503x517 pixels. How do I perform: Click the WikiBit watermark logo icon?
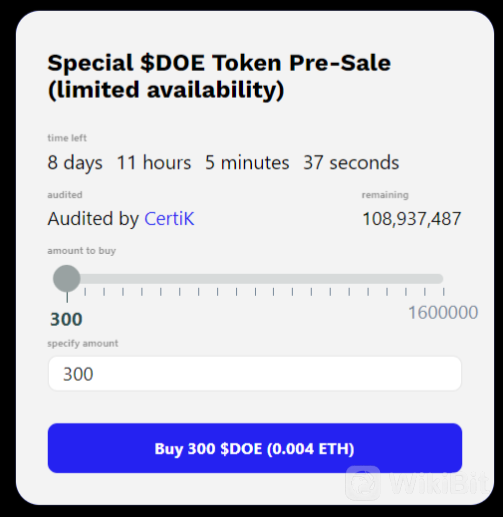[363, 483]
